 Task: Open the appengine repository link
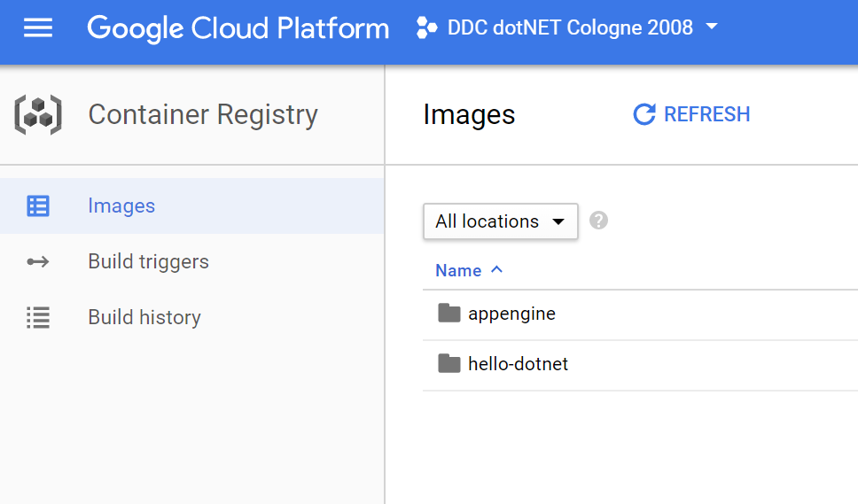tap(511, 314)
